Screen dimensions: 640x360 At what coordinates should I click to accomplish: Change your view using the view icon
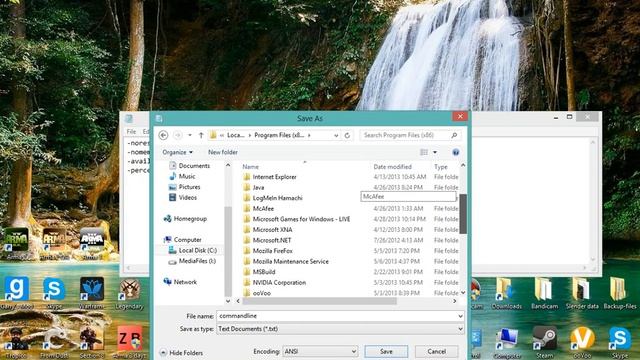424,152
